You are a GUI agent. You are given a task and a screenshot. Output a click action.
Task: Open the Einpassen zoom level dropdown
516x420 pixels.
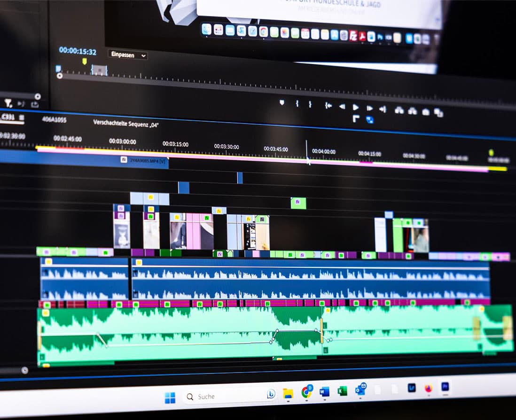[128, 55]
